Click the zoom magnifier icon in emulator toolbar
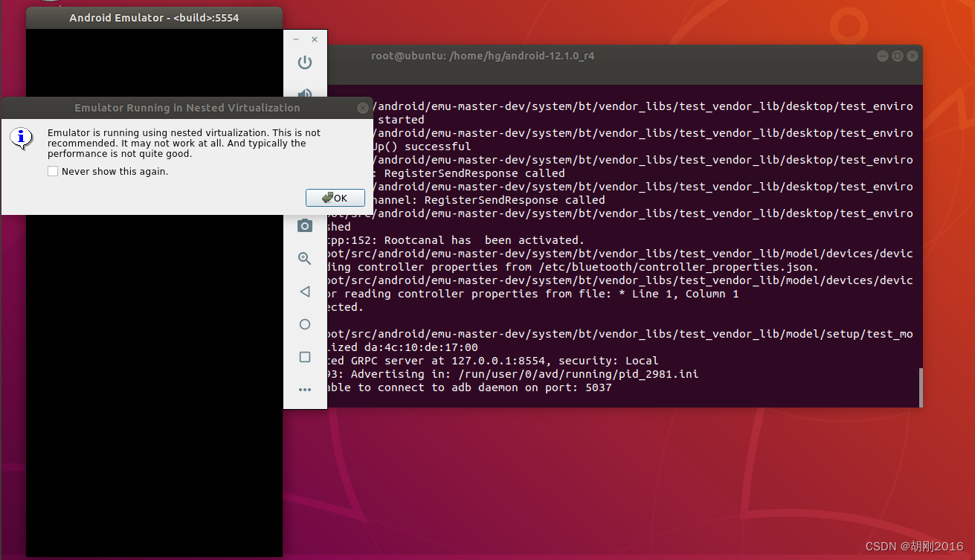975x560 pixels. pos(305,258)
